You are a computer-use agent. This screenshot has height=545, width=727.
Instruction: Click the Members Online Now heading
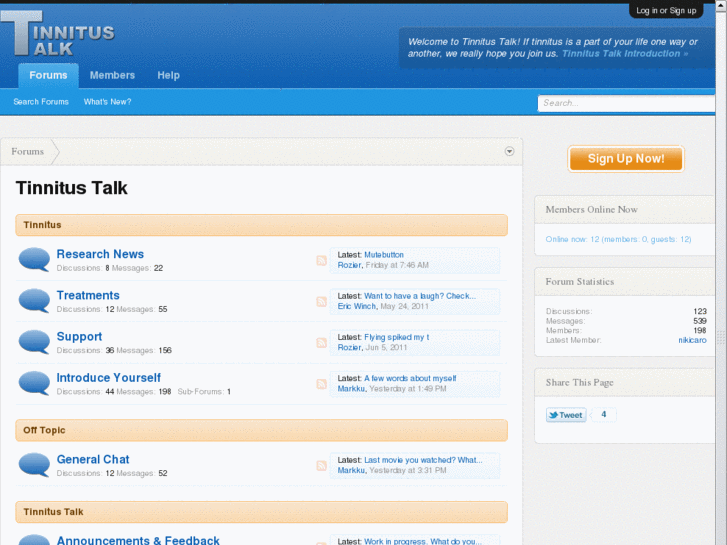(x=591, y=210)
